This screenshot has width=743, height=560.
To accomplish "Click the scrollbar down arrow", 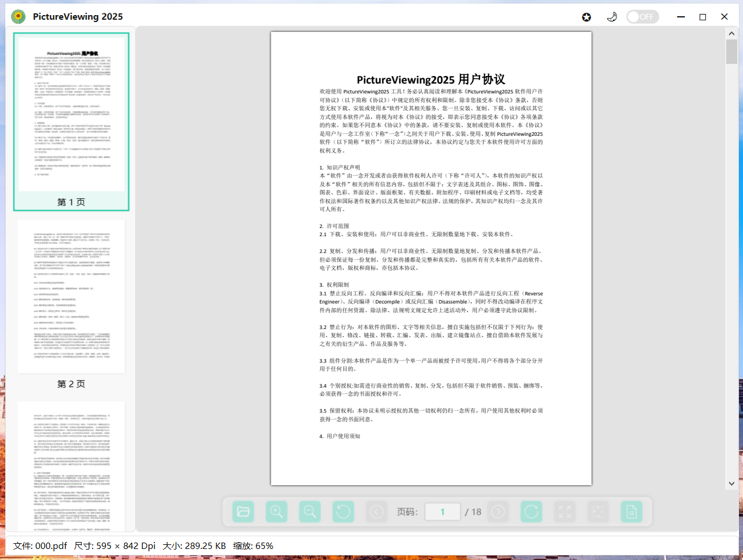I will [731, 483].
